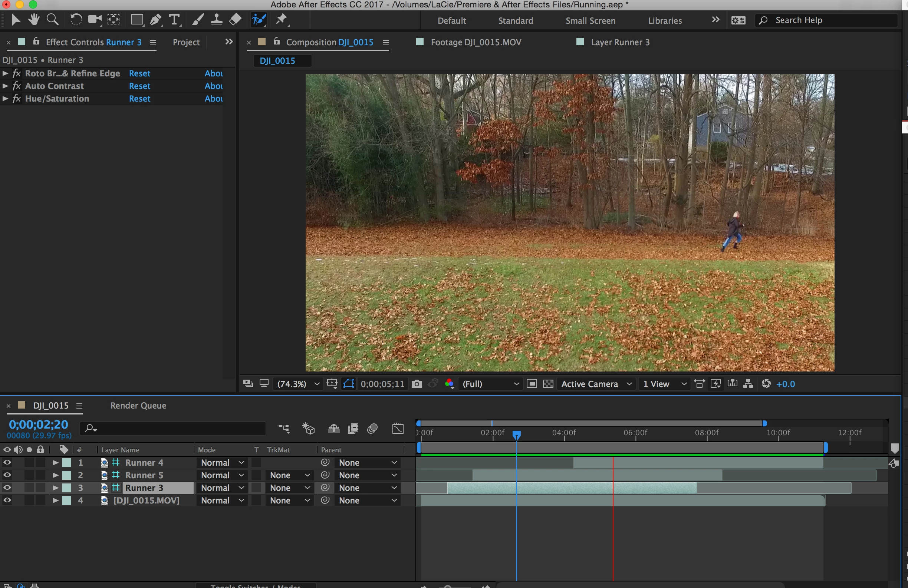Open the Active Camera view dropdown
Viewport: 908px width, 588px height.
(x=596, y=384)
